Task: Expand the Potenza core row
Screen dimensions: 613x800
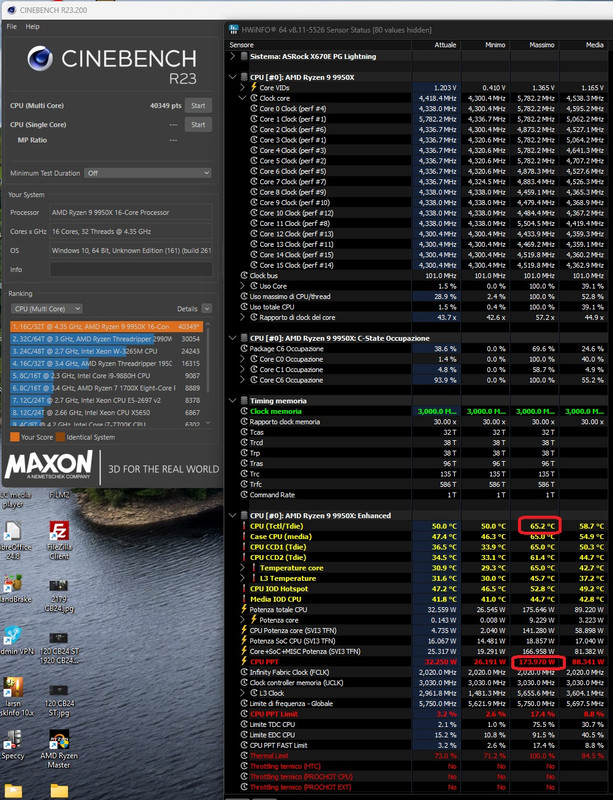Action: [242, 620]
